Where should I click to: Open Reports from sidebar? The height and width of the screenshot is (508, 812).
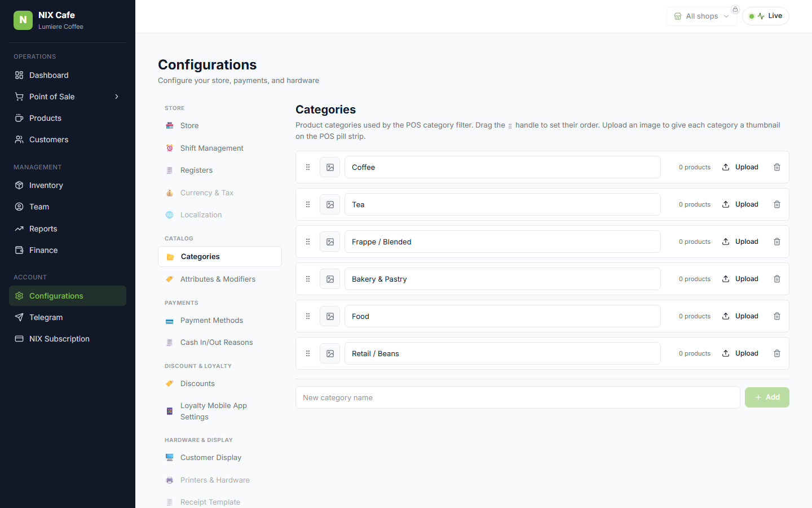click(68, 229)
